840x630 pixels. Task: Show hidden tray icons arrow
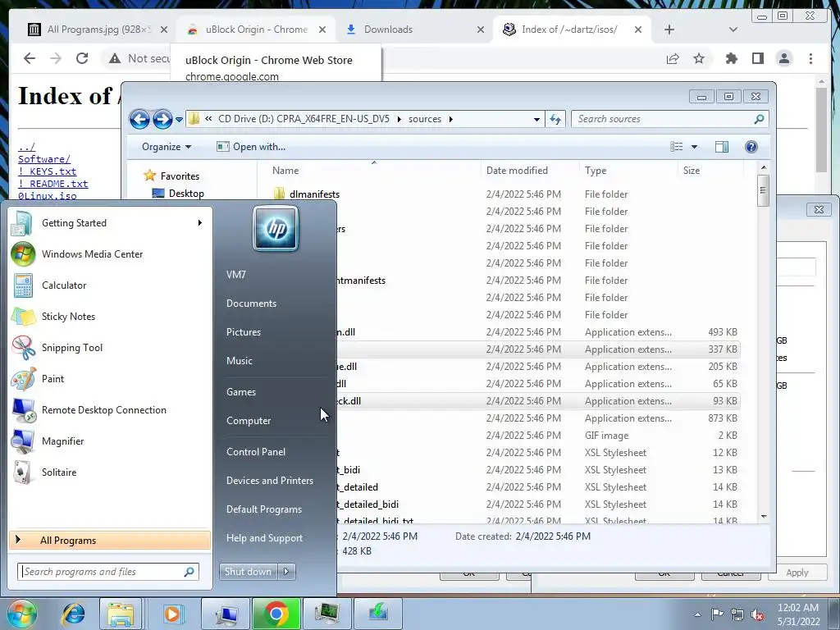point(697,614)
